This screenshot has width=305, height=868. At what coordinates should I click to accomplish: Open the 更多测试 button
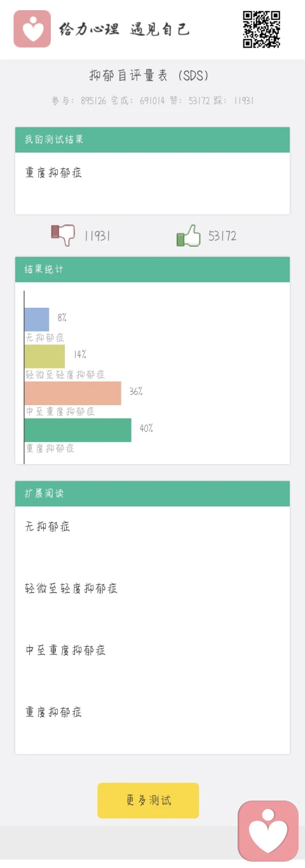148,800
